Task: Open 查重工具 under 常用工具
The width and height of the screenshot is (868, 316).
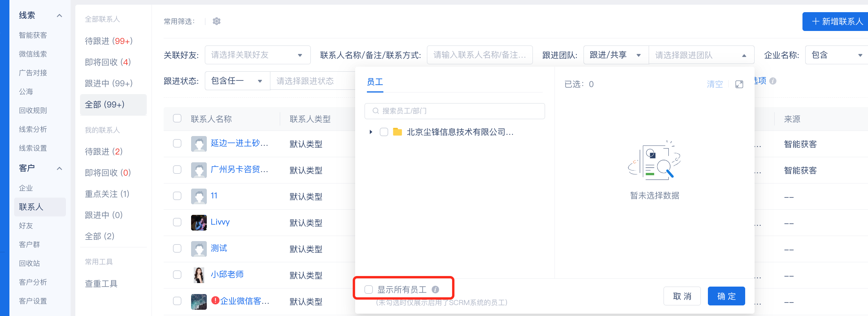Action: [101, 283]
